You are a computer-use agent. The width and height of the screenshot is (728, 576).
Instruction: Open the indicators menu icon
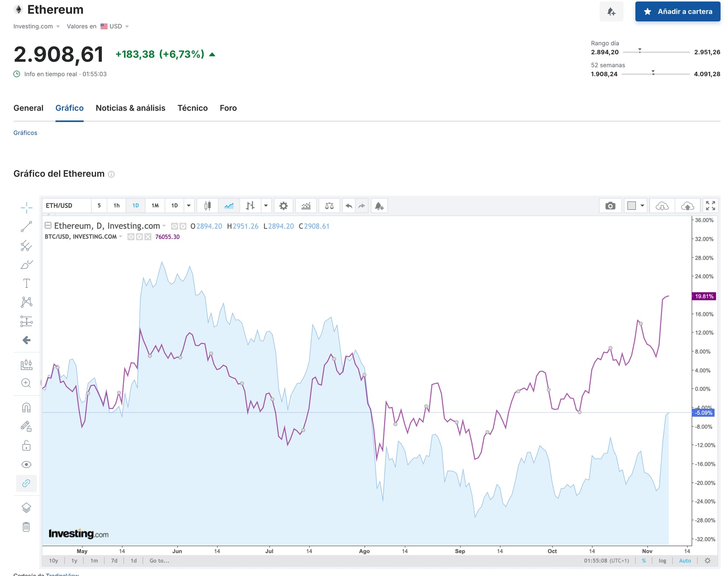tap(306, 206)
